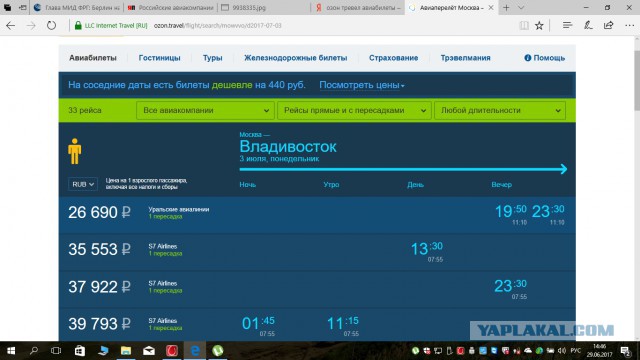
Task: Open the RUB currency dropdown
Action: point(83,184)
